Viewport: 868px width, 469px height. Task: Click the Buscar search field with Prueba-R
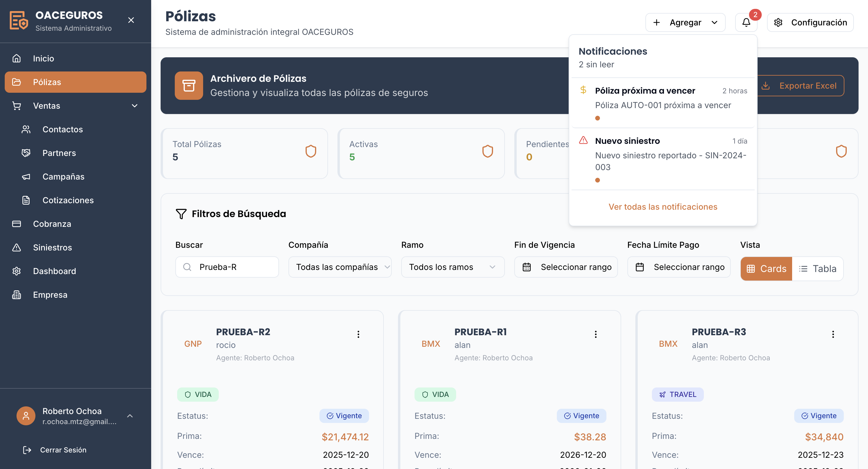(227, 267)
